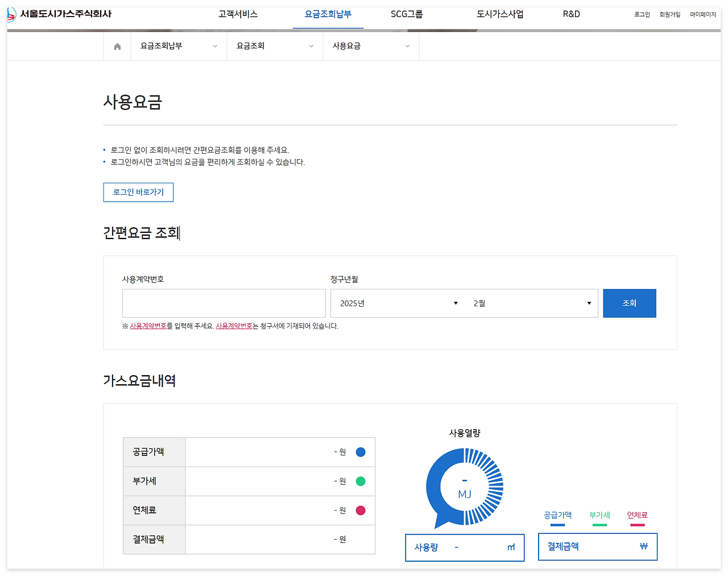Image resolution: width=728 pixels, height=576 pixels.
Task: Click the 회원가입 link
Action: [670, 15]
